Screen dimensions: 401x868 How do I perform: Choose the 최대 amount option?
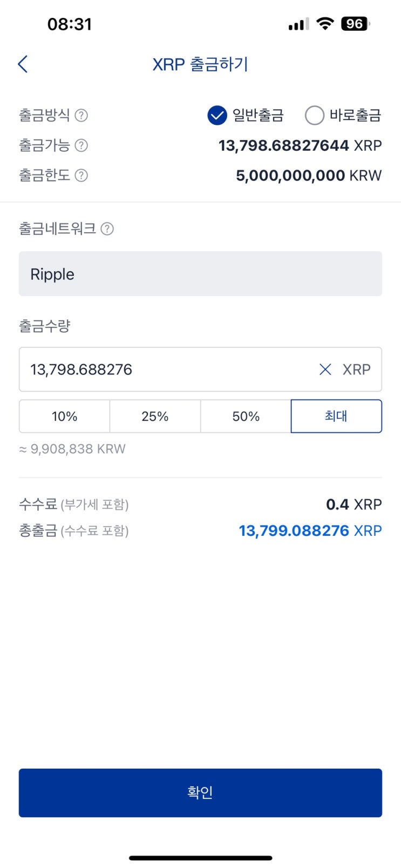(336, 416)
